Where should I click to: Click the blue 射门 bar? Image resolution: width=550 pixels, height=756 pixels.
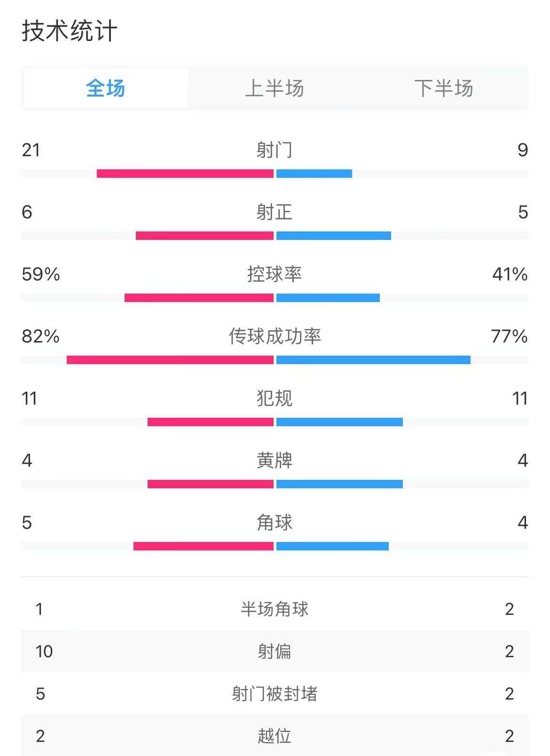(x=314, y=174)
